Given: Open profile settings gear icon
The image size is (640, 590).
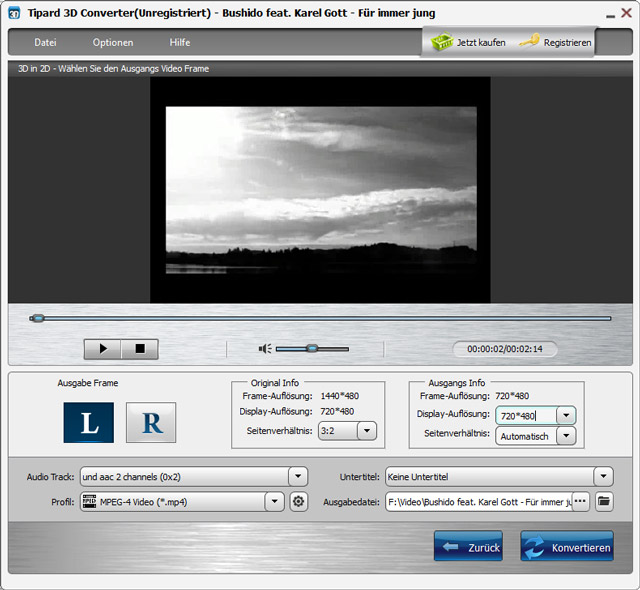Looking at the screenshot, I should tap(298, 501).
